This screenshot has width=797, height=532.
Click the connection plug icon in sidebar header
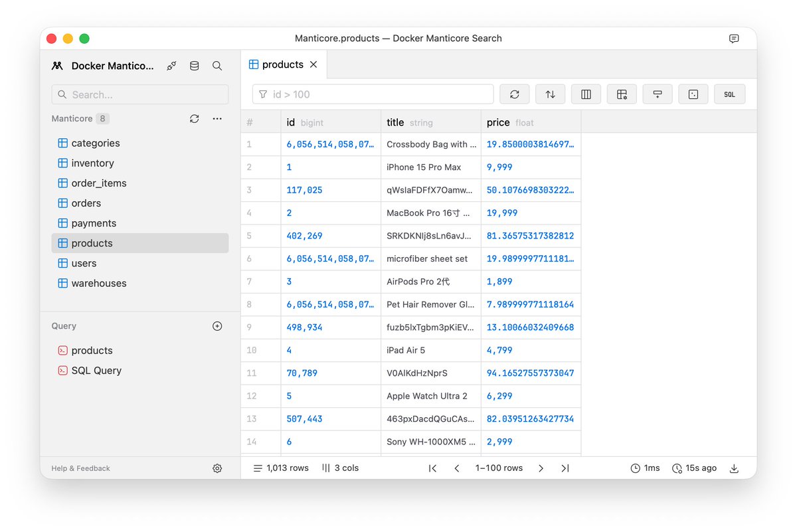point(171,66)
